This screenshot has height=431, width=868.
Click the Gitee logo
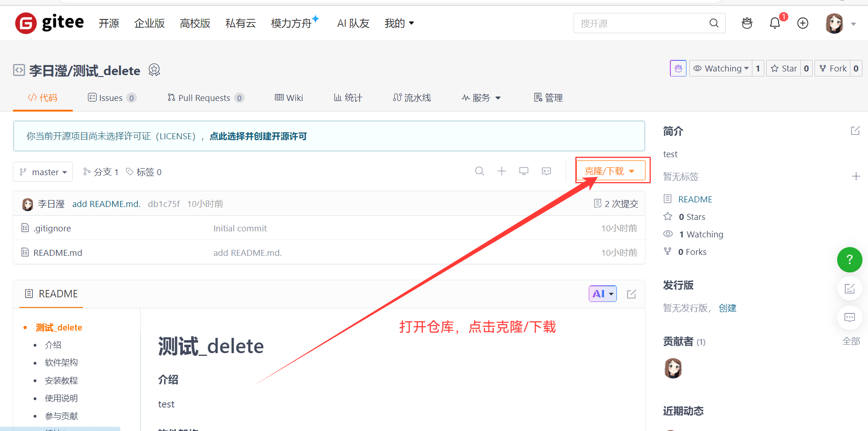click(49, 23)
